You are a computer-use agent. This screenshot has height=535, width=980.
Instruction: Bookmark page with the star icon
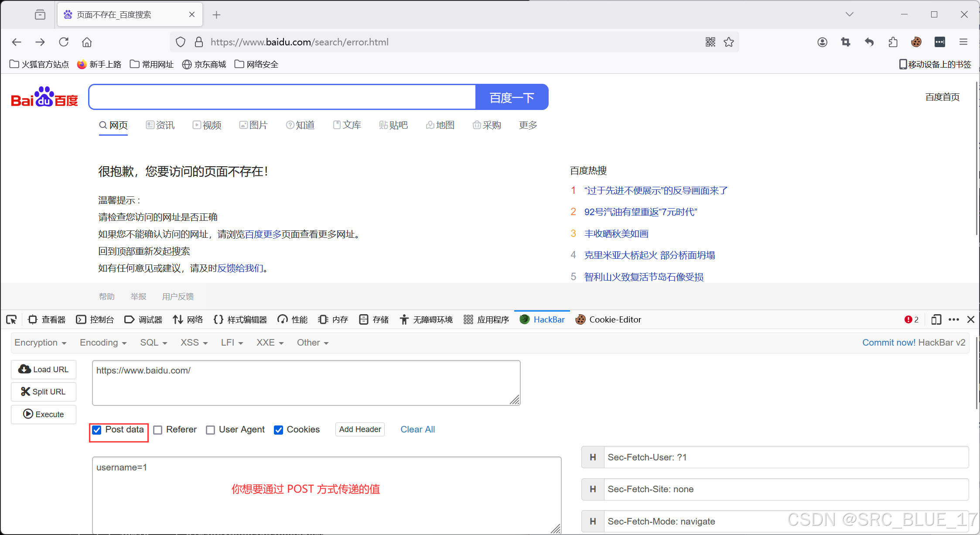pyautogui.click(x=729, y=42)
